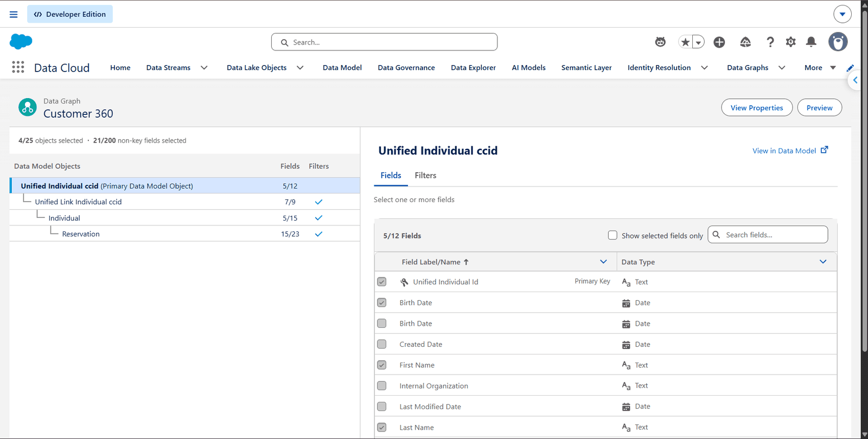Click the external link icon beside View in Data Model
The height and width of the screenshot is (439, 868).
pyautogui.click(x=824, y=150)
